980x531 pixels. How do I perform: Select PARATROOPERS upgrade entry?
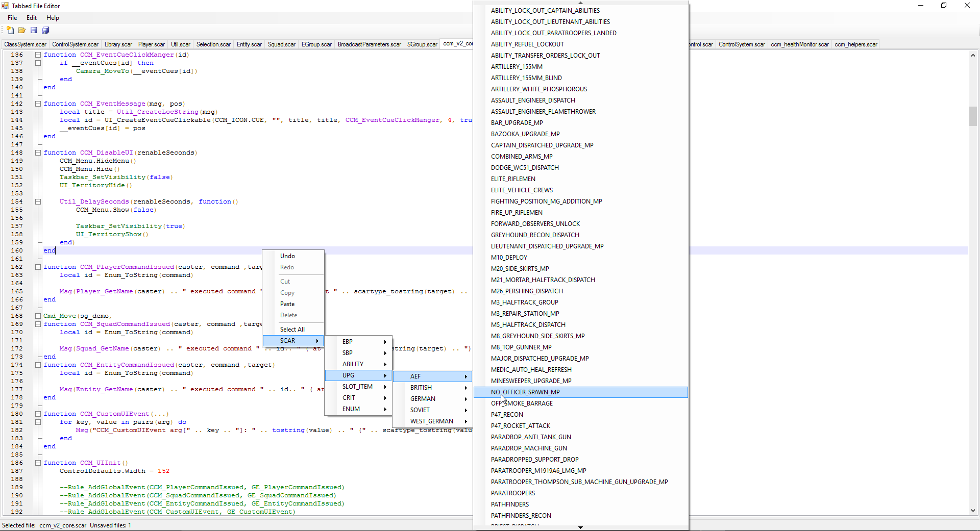(x=581, y=493)
